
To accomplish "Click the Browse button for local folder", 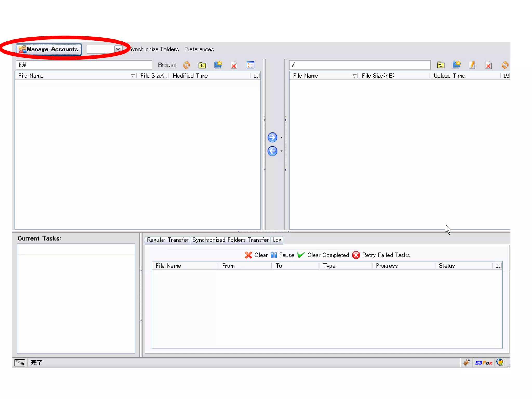I will pyautogui.click(x=167, y=65).
